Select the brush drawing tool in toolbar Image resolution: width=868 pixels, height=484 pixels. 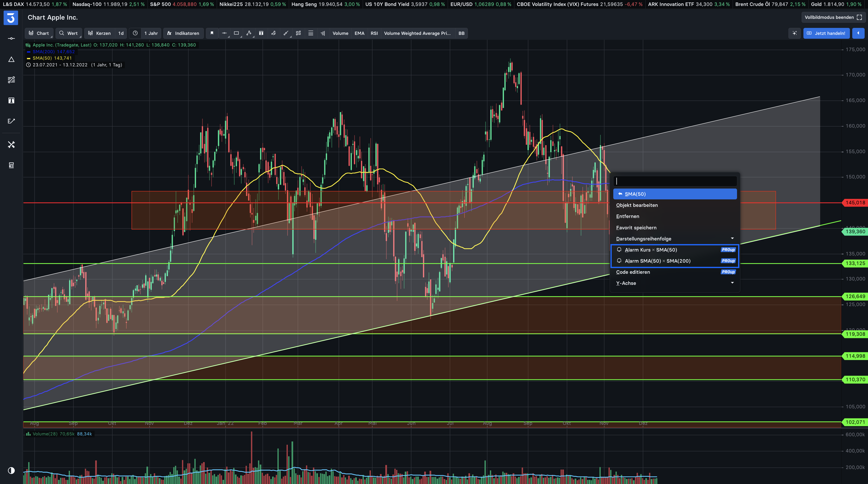pos(286,33)
